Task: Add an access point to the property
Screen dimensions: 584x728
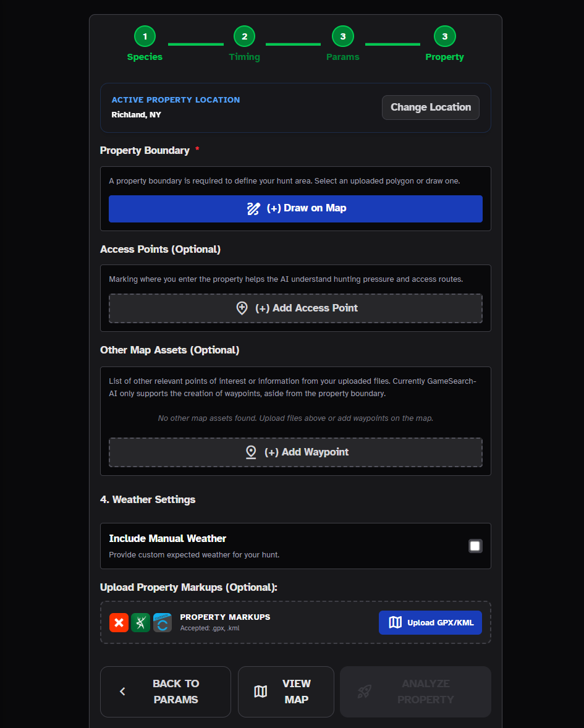Action: click(x=296, y=308)
